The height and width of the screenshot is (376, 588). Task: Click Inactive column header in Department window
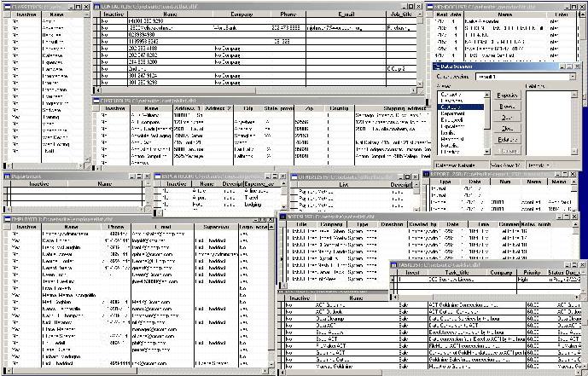[39, 184]
